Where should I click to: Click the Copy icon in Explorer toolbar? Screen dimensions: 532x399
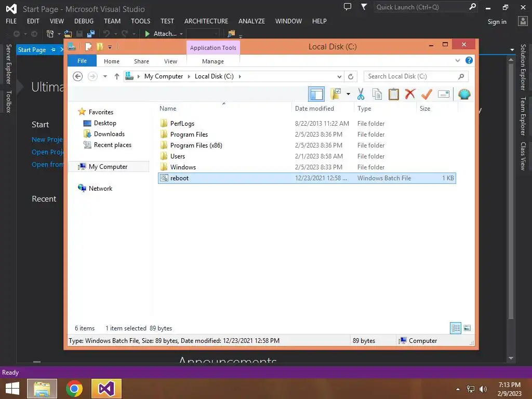point(377,95)
